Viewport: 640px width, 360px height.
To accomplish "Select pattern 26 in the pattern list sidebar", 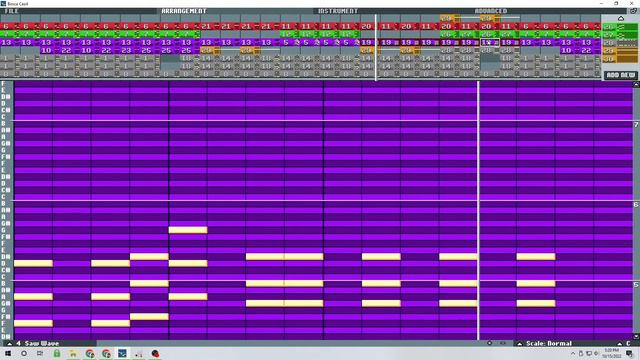I will pyautogui.click(x=620, y=27).
